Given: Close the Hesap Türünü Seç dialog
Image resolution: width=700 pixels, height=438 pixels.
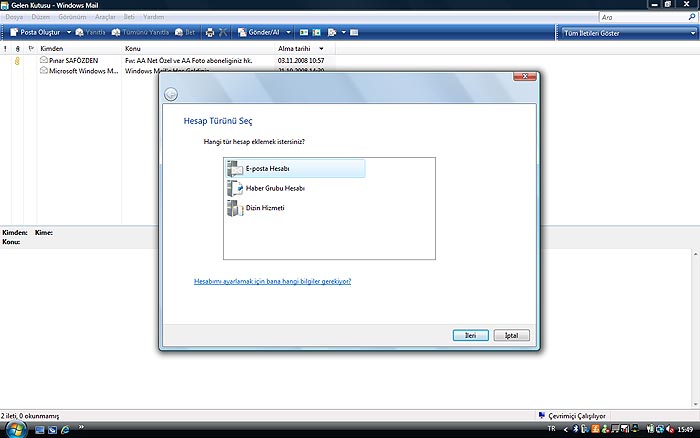Looking at the screenshot, I should click(x=525, y=76).
